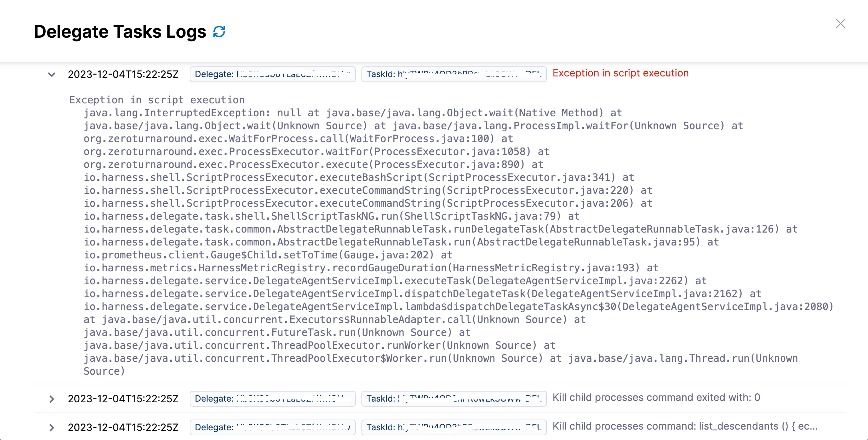
Task: Click the truncated list_descendants command message
Action: (x=685, y=426)
